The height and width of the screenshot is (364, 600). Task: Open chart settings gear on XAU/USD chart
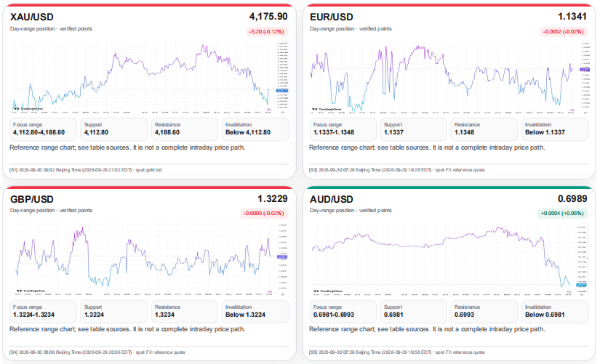pyautogui.click(x=283, y=113)
